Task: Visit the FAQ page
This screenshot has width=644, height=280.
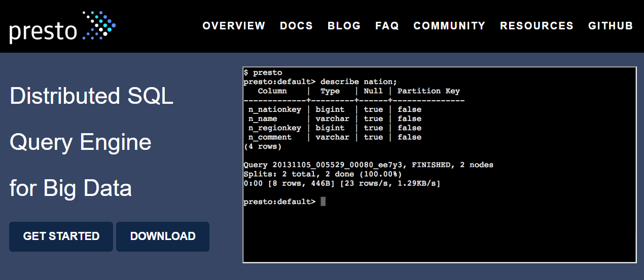Action: click(387, 26)
